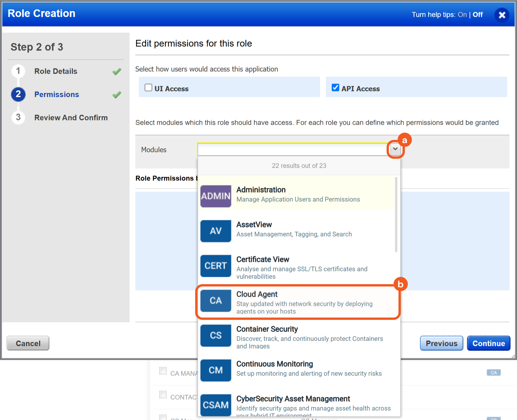This screenshot has width=517, height=420.
Task: Click the modules list scrollbar
Action: coord(396,215)
